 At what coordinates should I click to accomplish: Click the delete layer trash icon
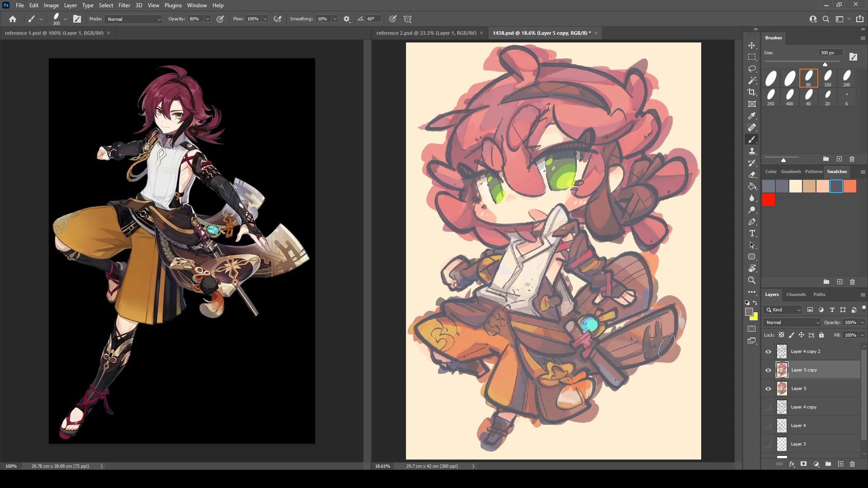click(x=852, y=464)
